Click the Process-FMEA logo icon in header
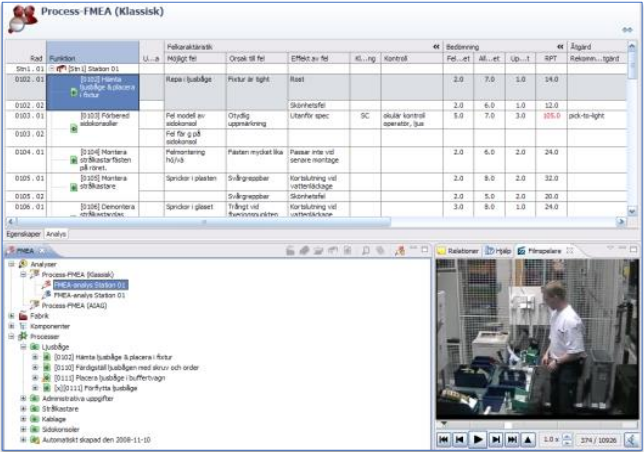The width and height of the screenshot is (644, 452). [20, 14]
